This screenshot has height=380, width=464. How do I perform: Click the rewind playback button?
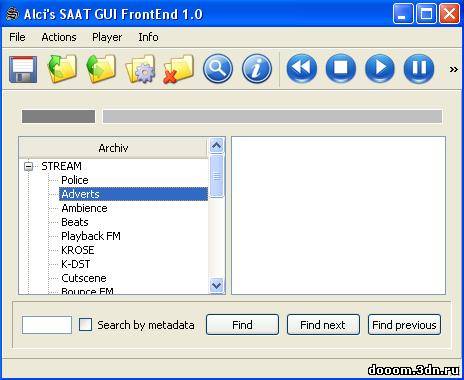(x=302, y=69)
